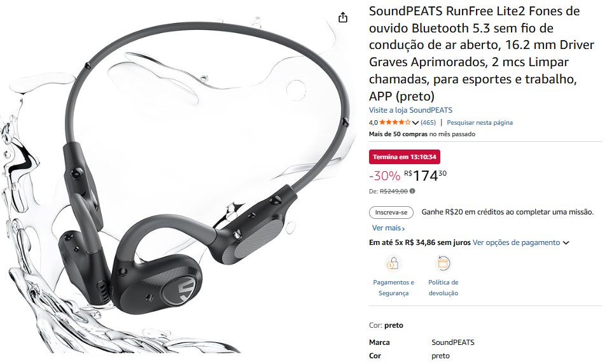Click the orange star rating icons
This screenshot has width=614, height=364.
click(x=394, y=122)
